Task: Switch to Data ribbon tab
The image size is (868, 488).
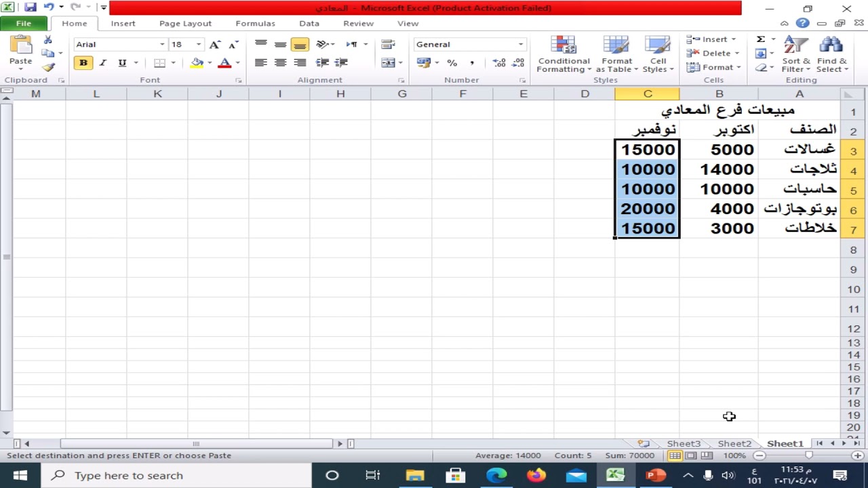Action: pos(309,23)
